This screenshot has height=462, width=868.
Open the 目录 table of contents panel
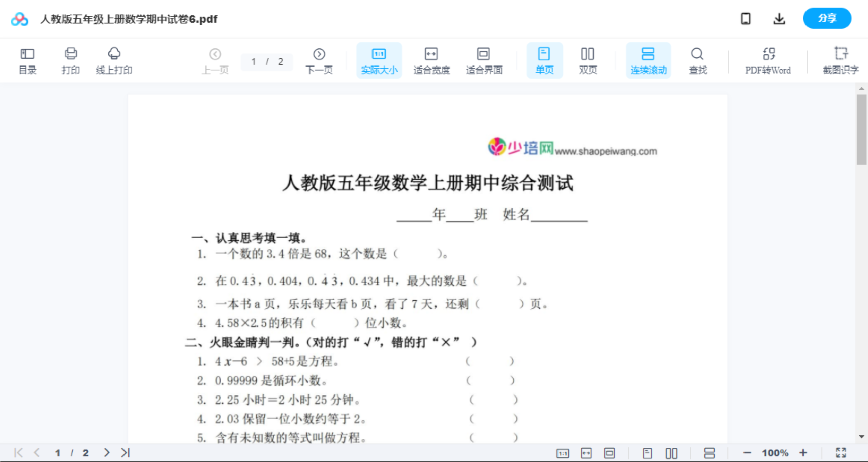[x=27, y=60]
